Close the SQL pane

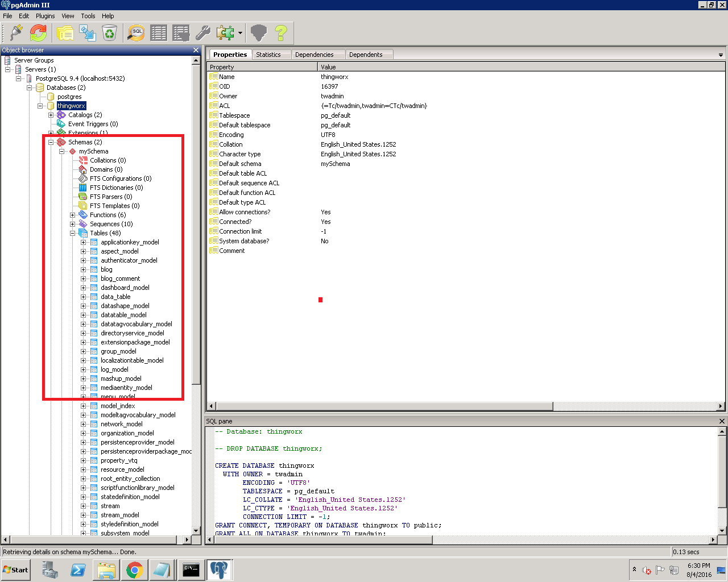click(722, 421)
